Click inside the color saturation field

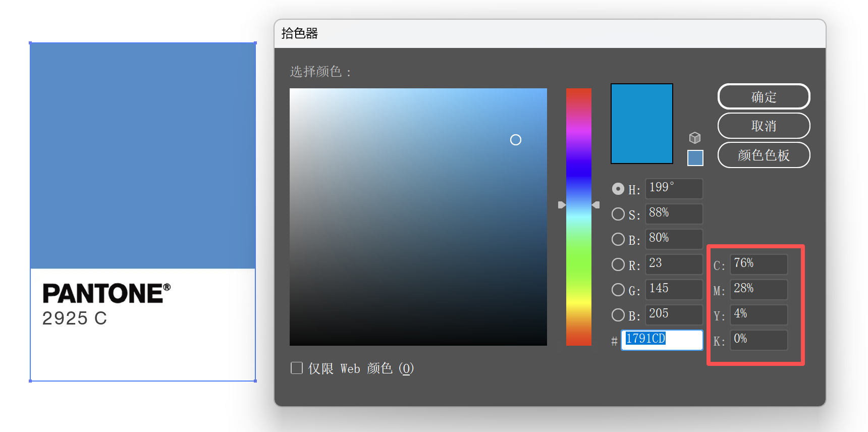[418, 217]
